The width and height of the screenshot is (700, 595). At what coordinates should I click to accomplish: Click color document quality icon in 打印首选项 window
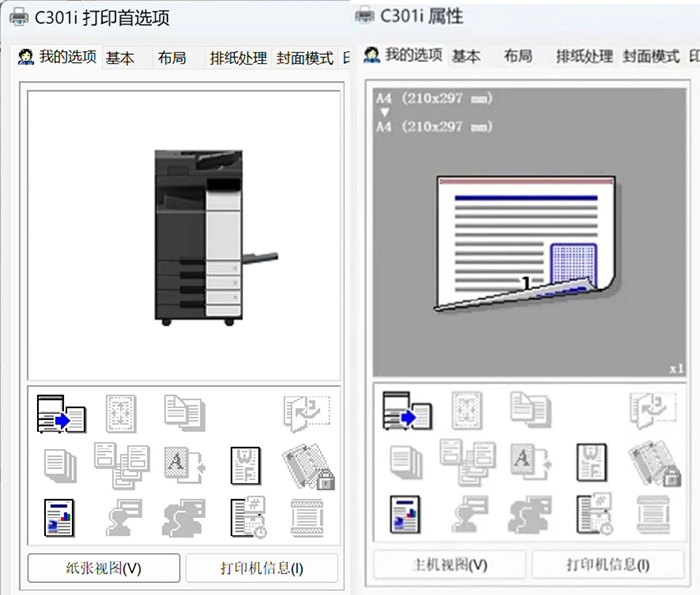61,516
